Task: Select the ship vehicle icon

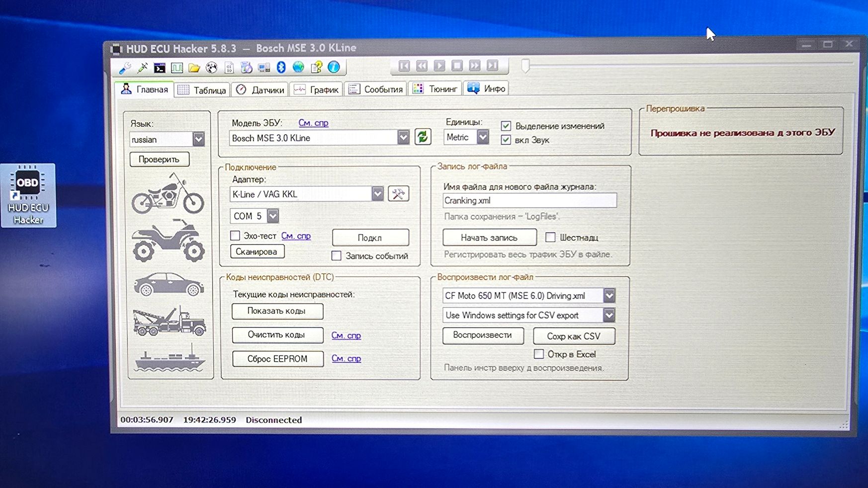Action: (170, 358)
